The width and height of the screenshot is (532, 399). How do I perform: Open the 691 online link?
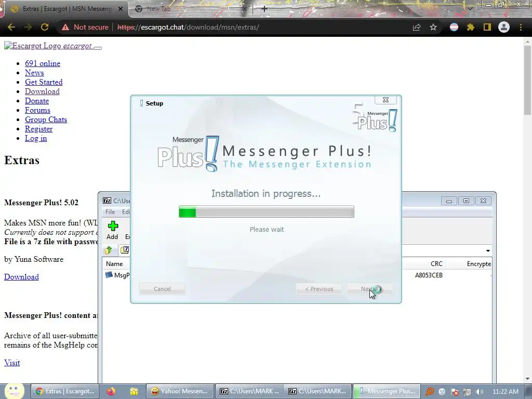[43, 63]
